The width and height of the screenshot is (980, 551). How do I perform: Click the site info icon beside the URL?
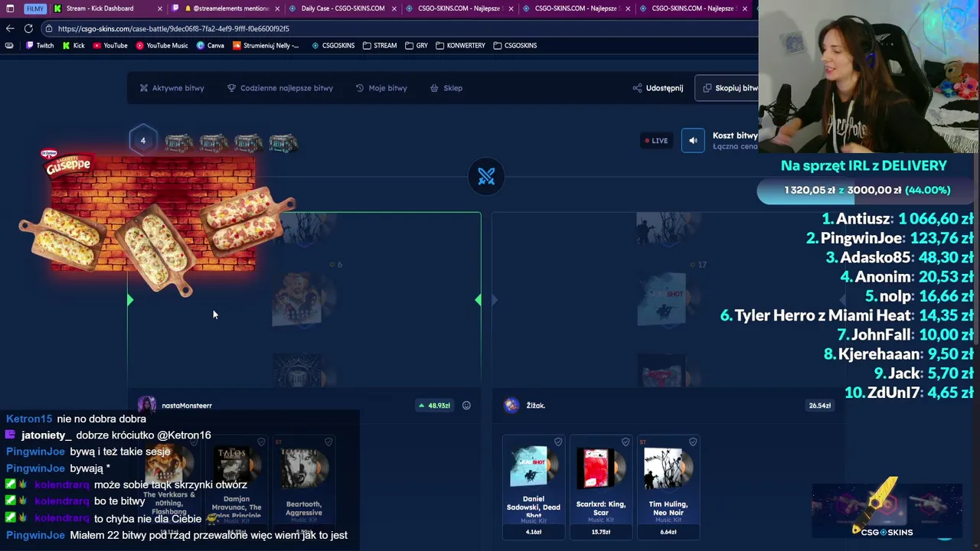[x=49, y=28]
